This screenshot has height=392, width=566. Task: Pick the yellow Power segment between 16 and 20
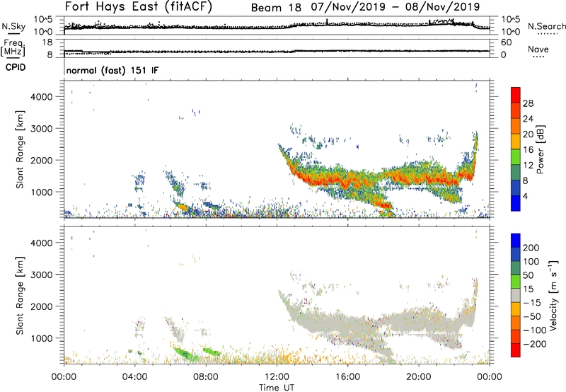coord(516,142)
